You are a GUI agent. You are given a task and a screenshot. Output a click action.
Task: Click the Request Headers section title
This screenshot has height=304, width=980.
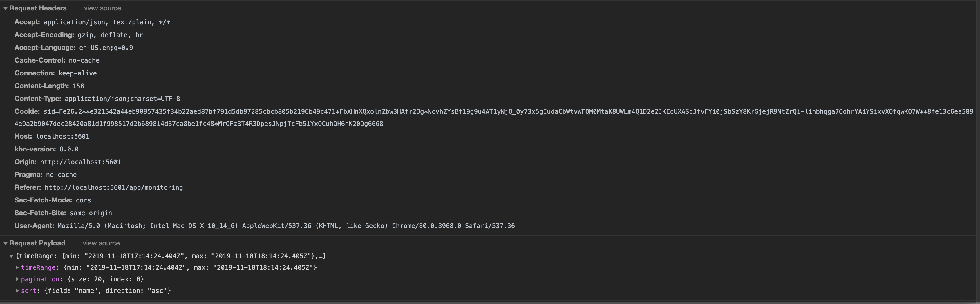pos(38,8)
